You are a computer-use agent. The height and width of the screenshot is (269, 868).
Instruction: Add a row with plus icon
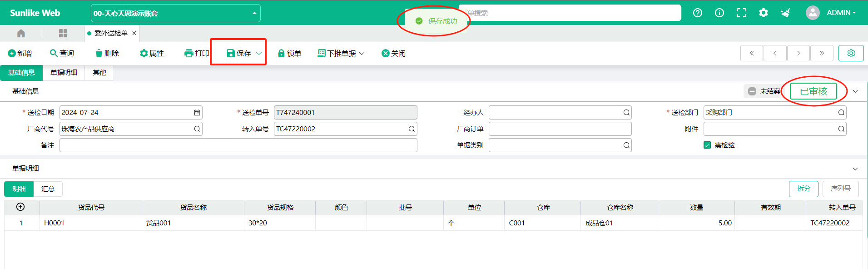click(20, 207)
